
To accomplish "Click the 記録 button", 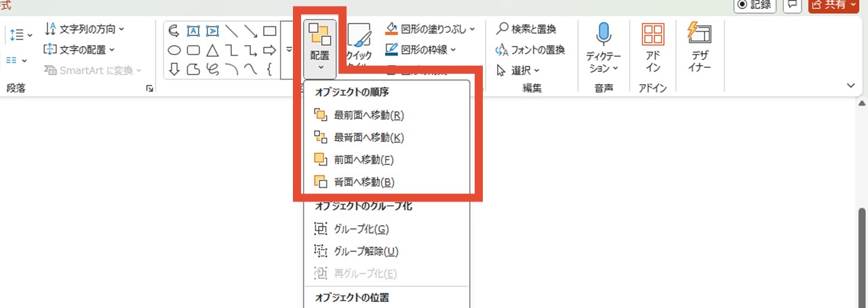I will pyautogui.click(x=755, y=4).
